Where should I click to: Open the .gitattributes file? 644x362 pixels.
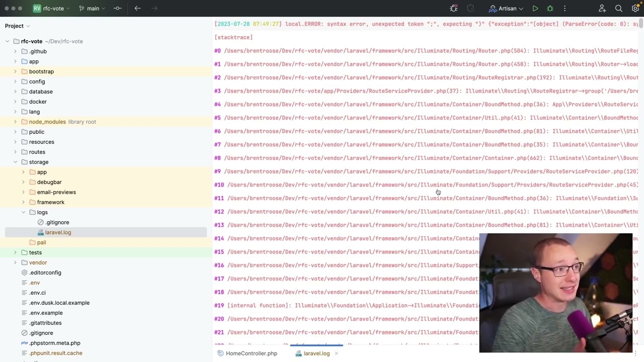click(45, 323)
